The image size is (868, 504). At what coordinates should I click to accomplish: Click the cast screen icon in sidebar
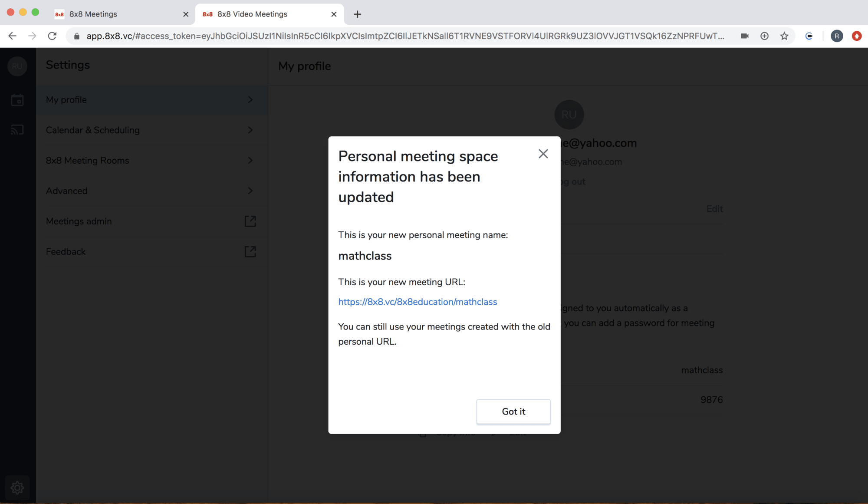coord(17,130)
